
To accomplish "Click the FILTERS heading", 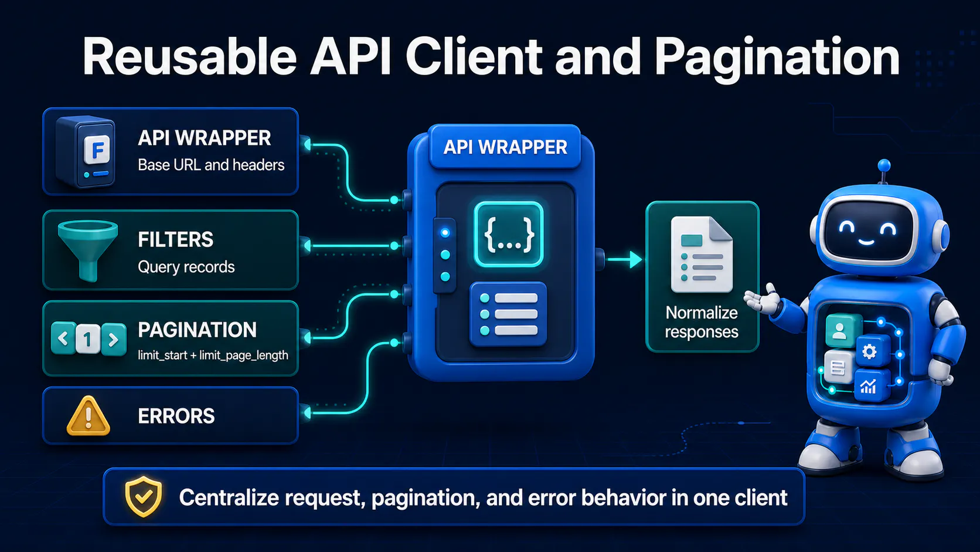I will point(175,239).
